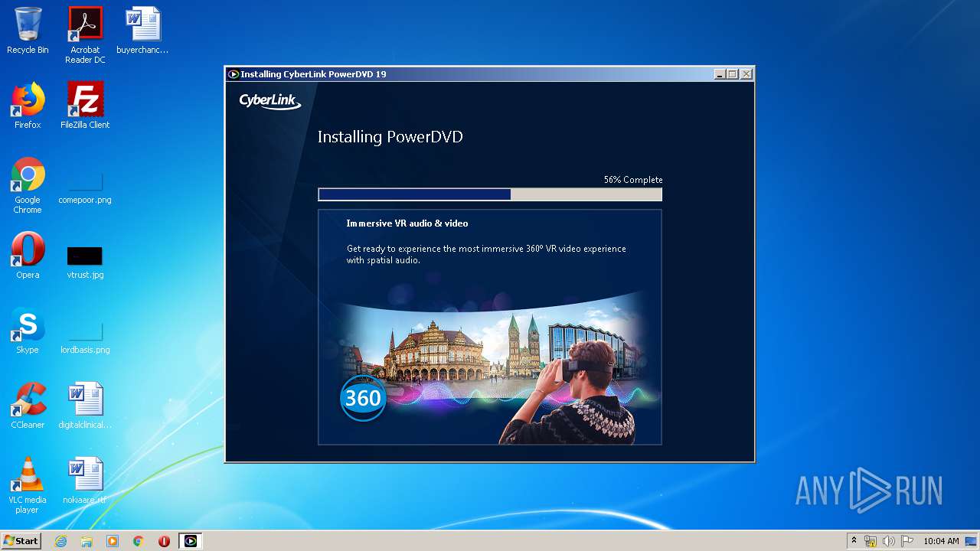Launch Skype from the desktop
The width and height of the screenshot is (980, 551).
(28, 331)
